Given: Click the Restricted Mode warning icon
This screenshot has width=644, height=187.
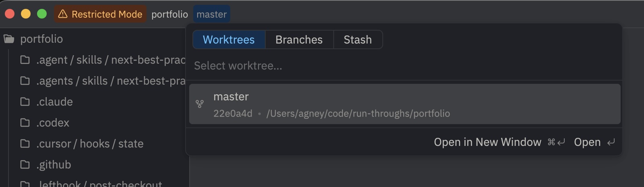Looking at the screenshot, I should (63, 14).
